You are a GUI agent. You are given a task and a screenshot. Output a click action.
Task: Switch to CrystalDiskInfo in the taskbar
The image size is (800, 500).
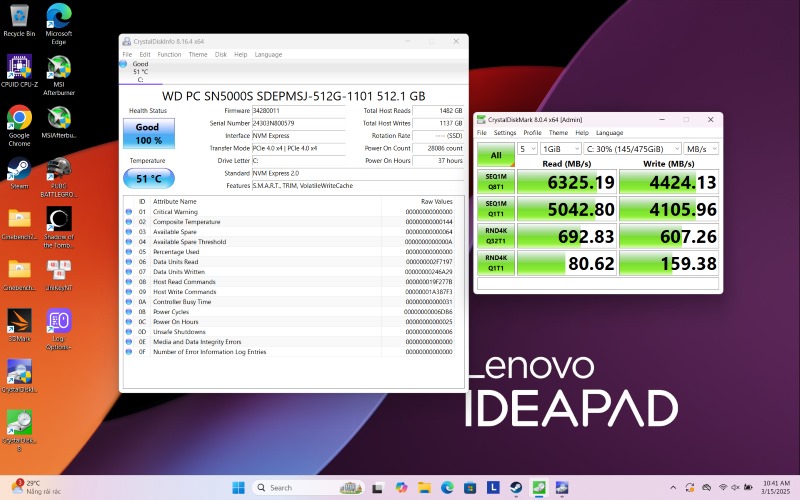tap(562, 488)
